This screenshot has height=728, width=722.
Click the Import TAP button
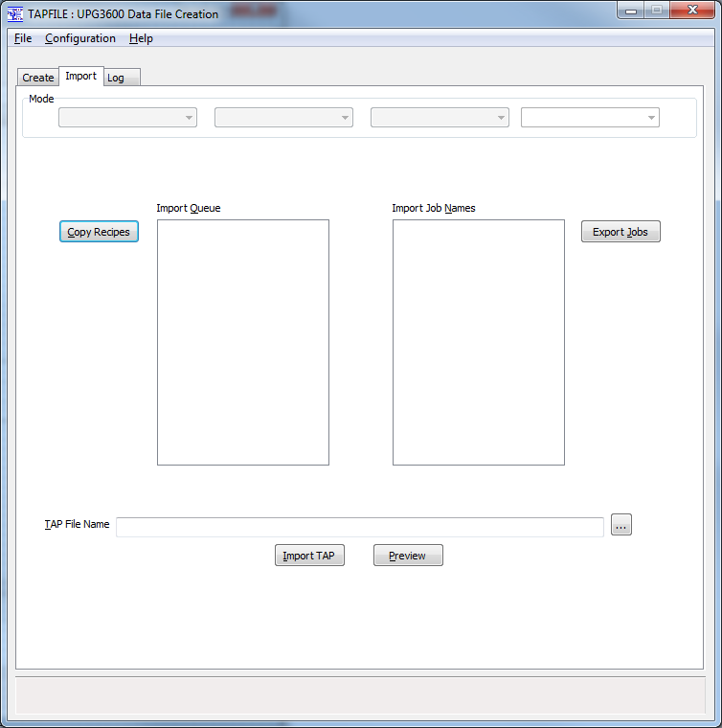point(309,556)
